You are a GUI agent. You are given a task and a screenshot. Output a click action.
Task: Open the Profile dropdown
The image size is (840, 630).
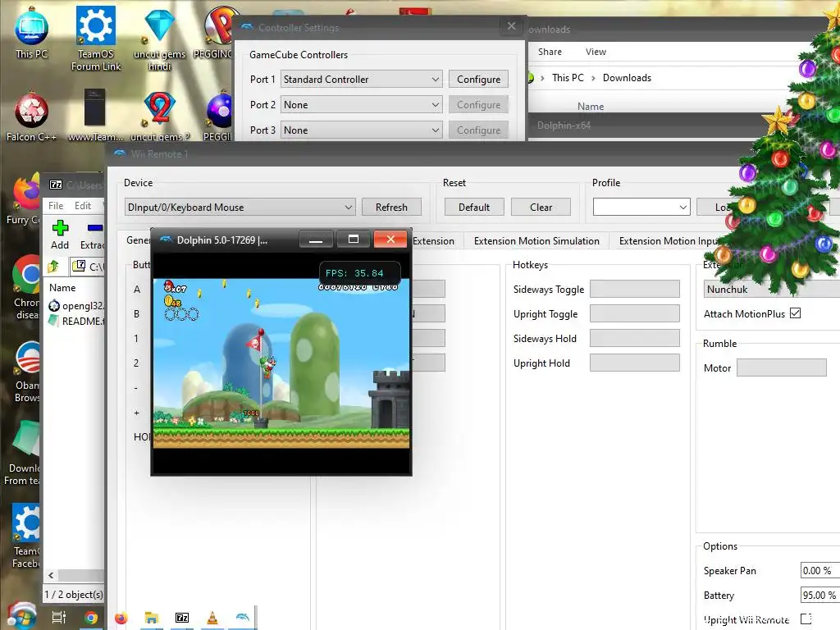coord(641,207)
